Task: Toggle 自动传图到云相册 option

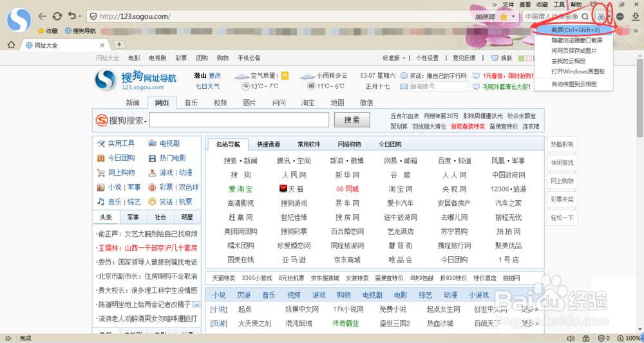Action: click(574, 84)
